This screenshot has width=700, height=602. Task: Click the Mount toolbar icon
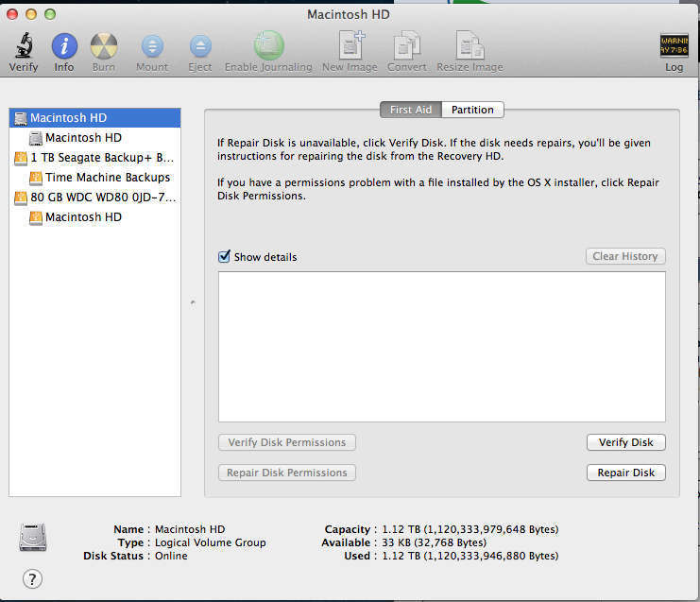pos(152,46)
